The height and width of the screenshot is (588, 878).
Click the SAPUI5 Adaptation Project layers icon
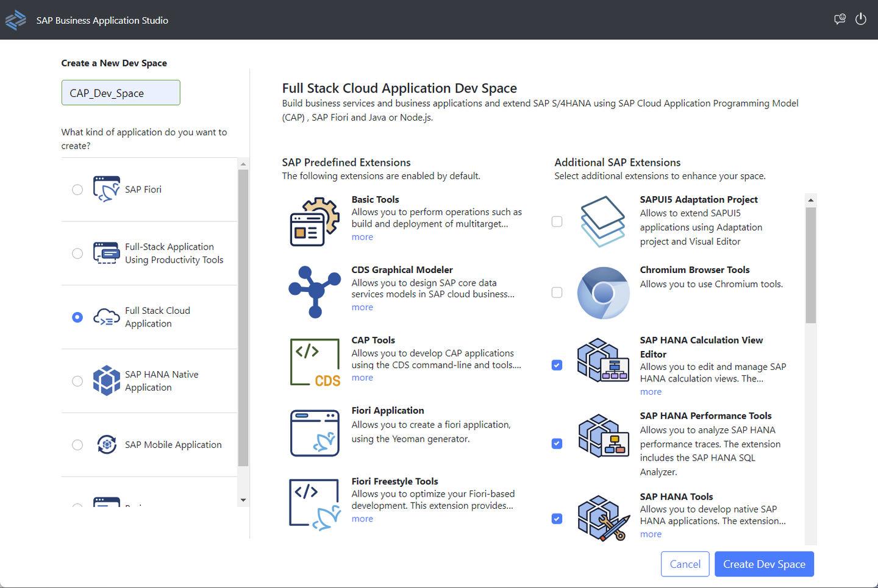pyautogui.click(x=603, y=222)
